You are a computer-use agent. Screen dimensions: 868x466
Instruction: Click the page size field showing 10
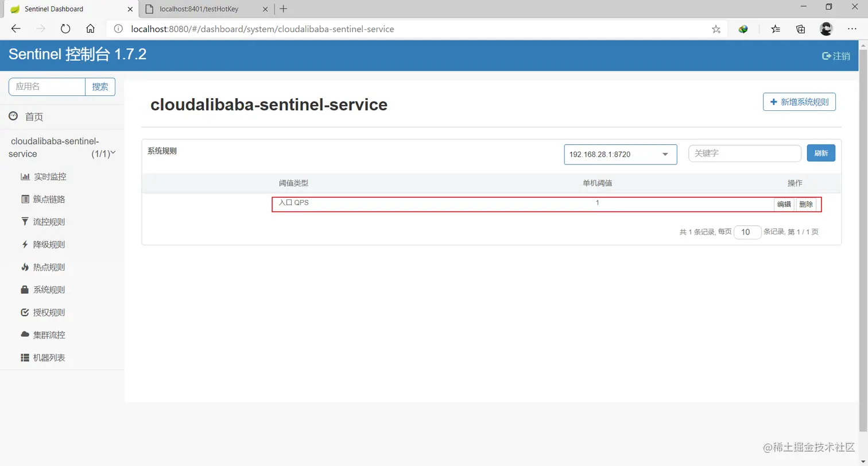747,232
